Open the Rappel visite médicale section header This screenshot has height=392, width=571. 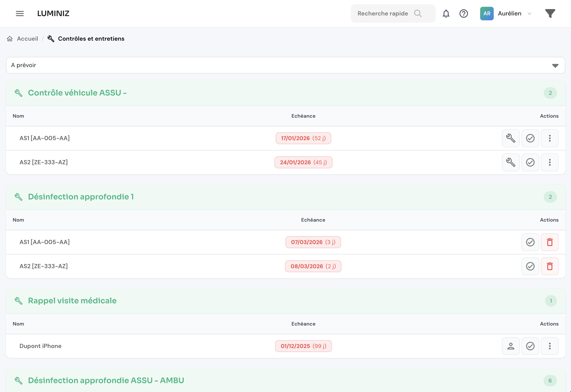[x=72, y=301]
